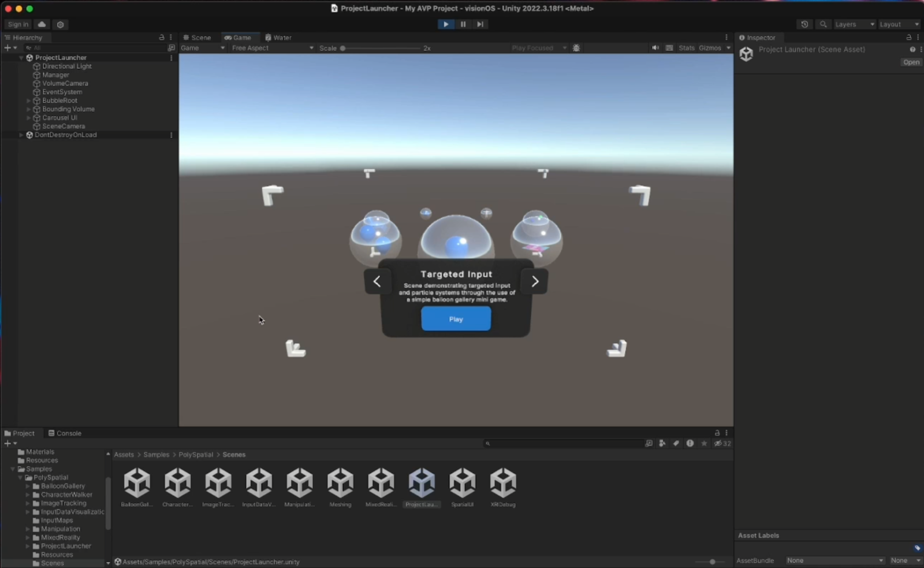Image resolution: width=924 pixels, height=568 pixels.
Task: Select the SpatialUI scene asset thumbnail
Action: [462, 482]
